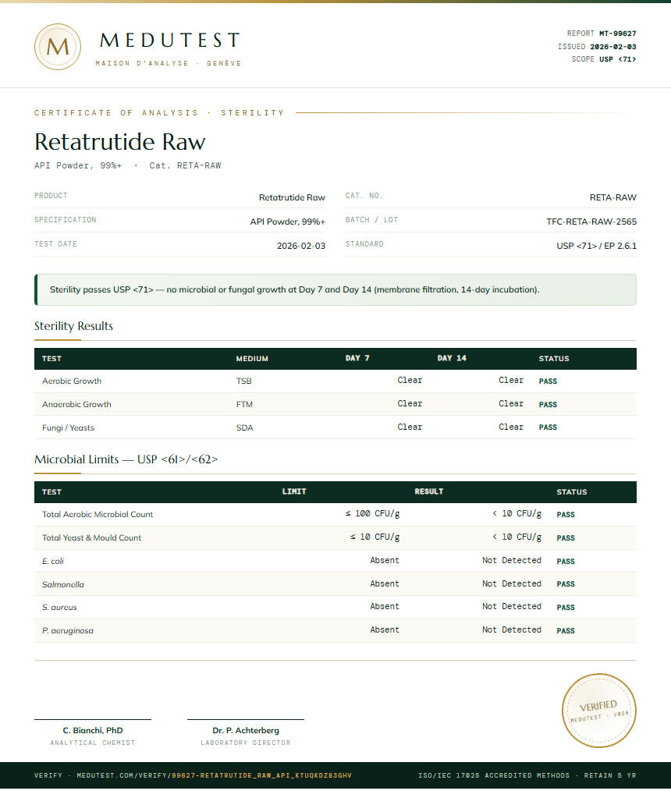This screenshot has width=671, height=812.
Task: Click the sterility passes summary banner
Action: coord(335,289)
